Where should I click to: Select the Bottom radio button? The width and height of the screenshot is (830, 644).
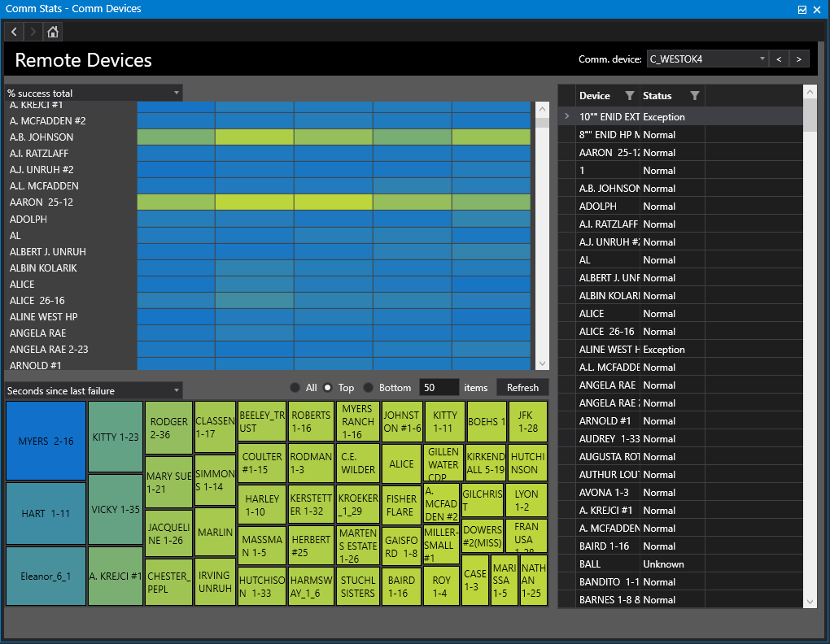tap(366, 387)
